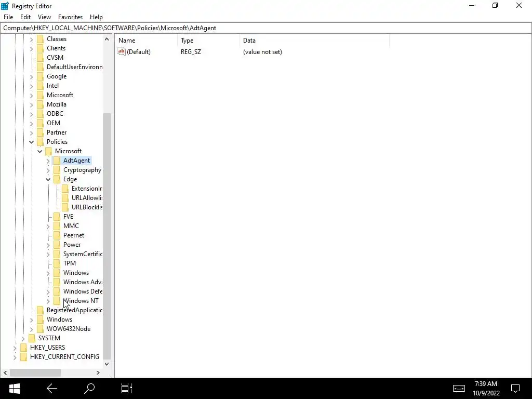Click the tree vertical scrollbar down arrow

[x=107, y=364]
